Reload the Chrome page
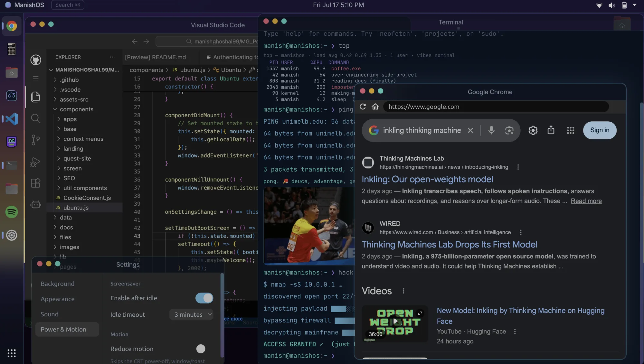 pyautogui.click(x=363, y=107)
